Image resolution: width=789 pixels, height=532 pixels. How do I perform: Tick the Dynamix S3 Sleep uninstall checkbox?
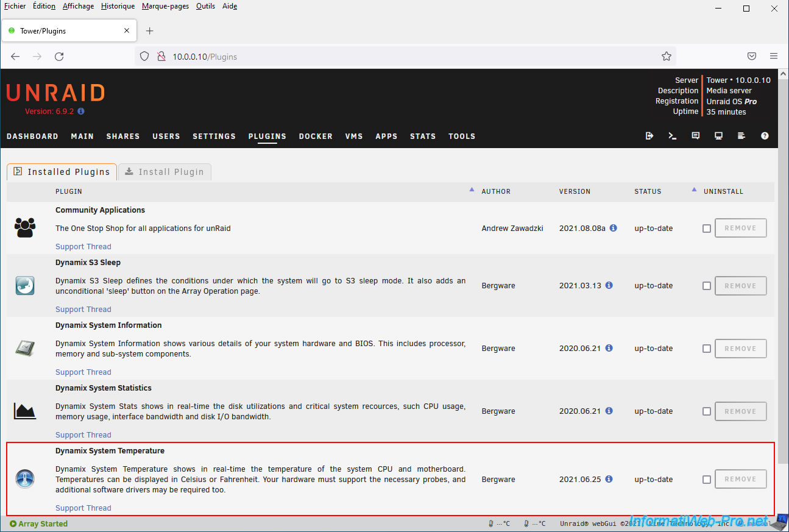[707, 286]
